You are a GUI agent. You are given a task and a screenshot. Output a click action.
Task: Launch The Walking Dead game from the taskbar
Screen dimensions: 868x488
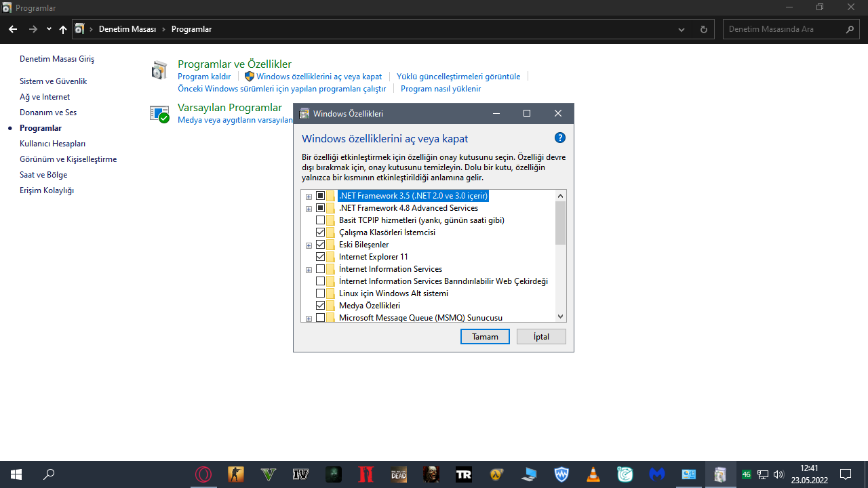[399, 474]
